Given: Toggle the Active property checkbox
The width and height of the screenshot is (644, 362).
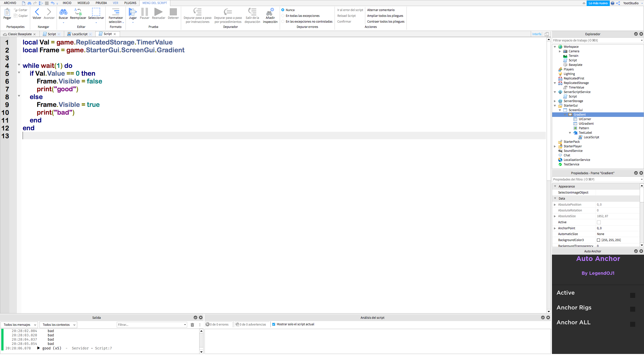Looking at the screenshot, I should 599,222.
